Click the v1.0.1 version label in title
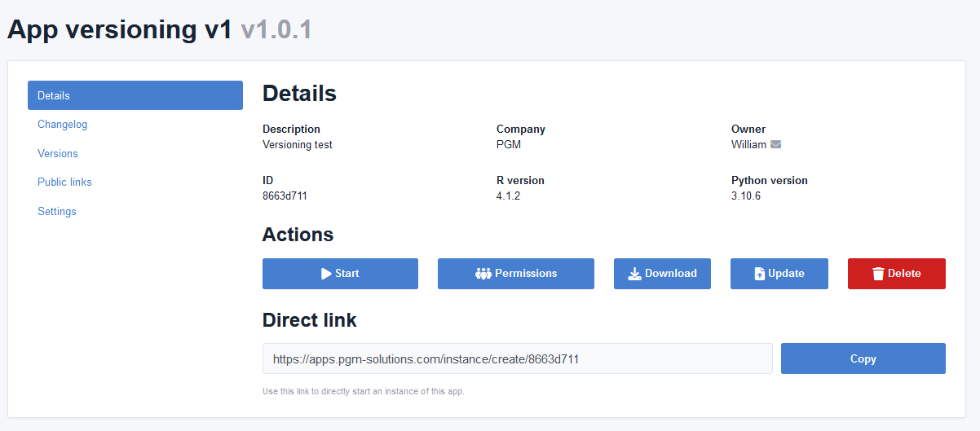980x431 pixels. point(276,29)
